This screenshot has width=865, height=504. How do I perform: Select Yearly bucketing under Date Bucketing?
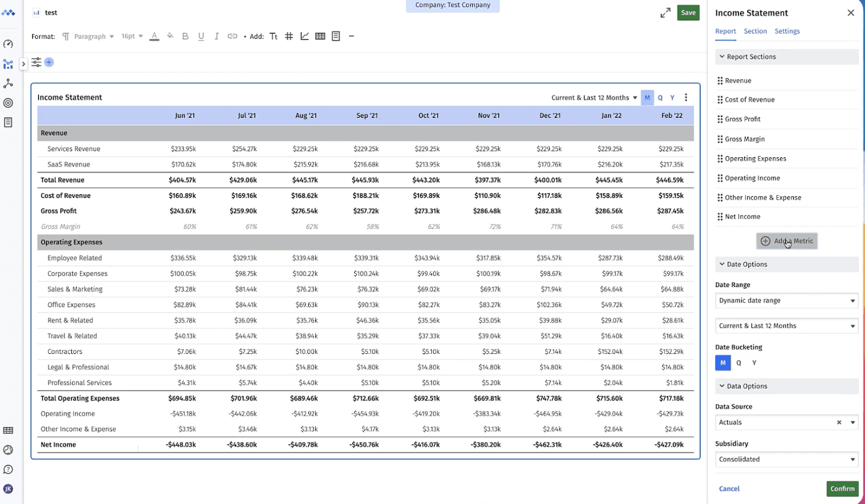point(754,362)
